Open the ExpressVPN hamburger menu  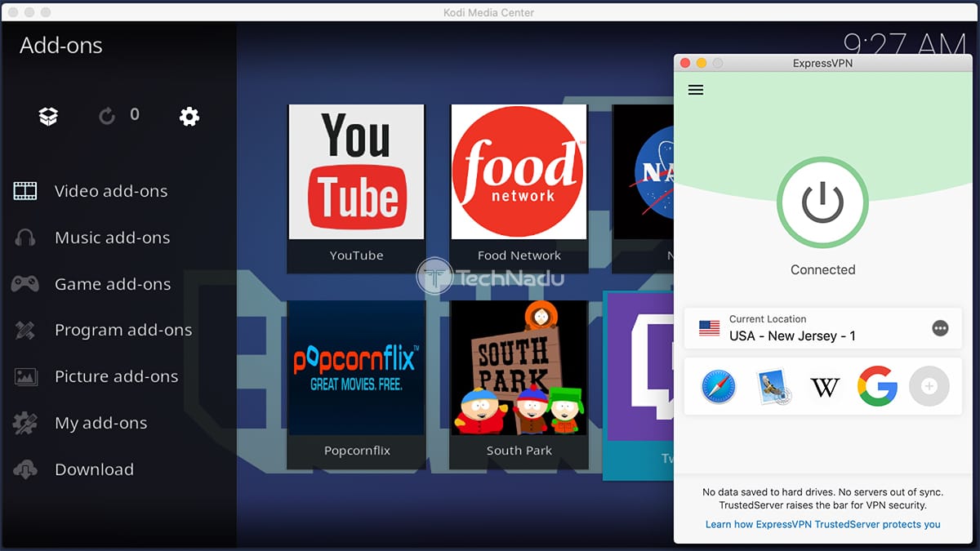[696, 90]
